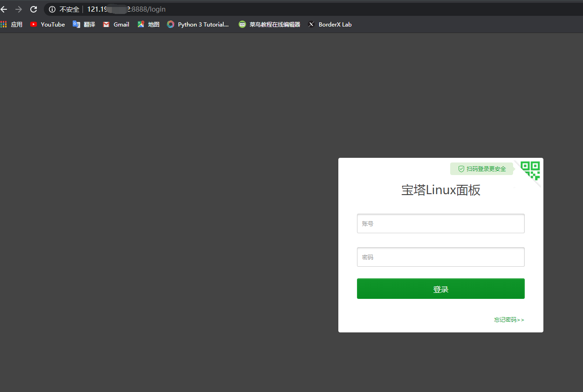
Task: Click the address bar URL
Action: [x=126, y=9]
